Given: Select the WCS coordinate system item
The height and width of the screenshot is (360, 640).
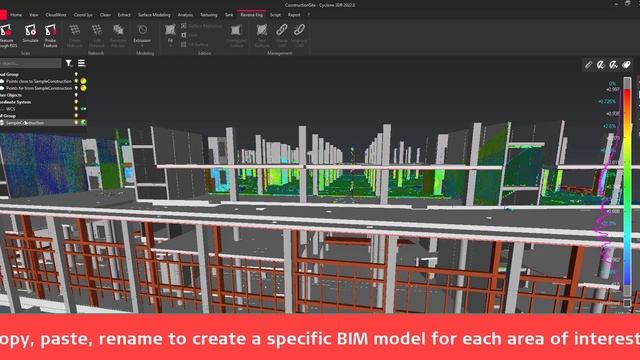Looking at the screenshot, I should [x=10, y=109].
